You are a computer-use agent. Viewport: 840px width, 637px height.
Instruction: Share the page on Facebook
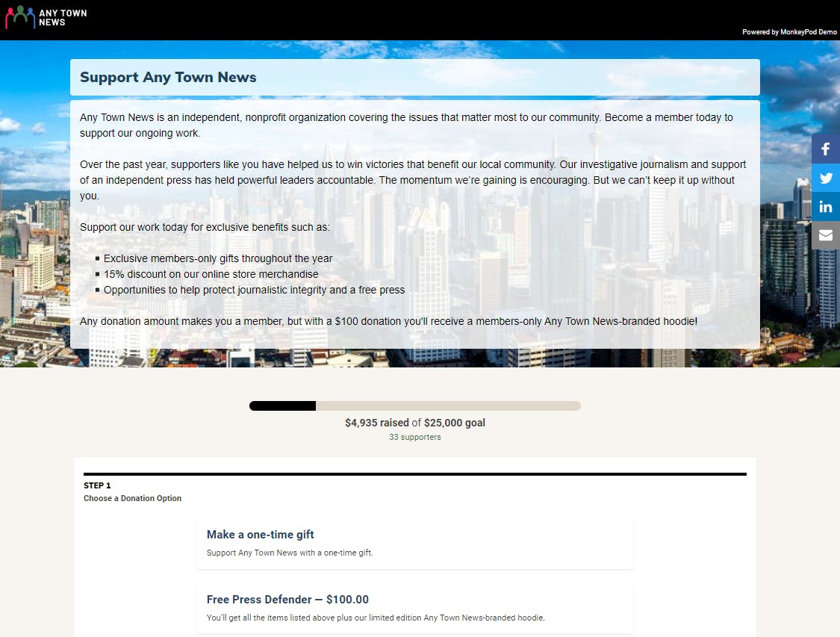(x=826, y=149)
